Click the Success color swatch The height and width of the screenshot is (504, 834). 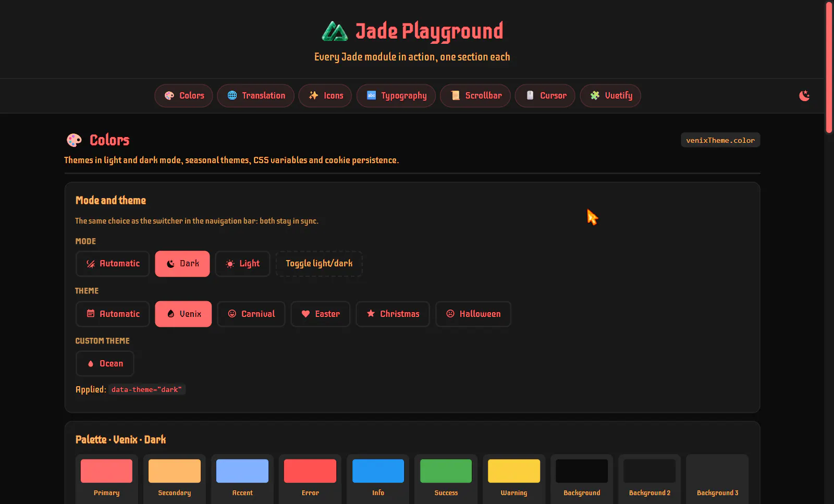(446, 471)
